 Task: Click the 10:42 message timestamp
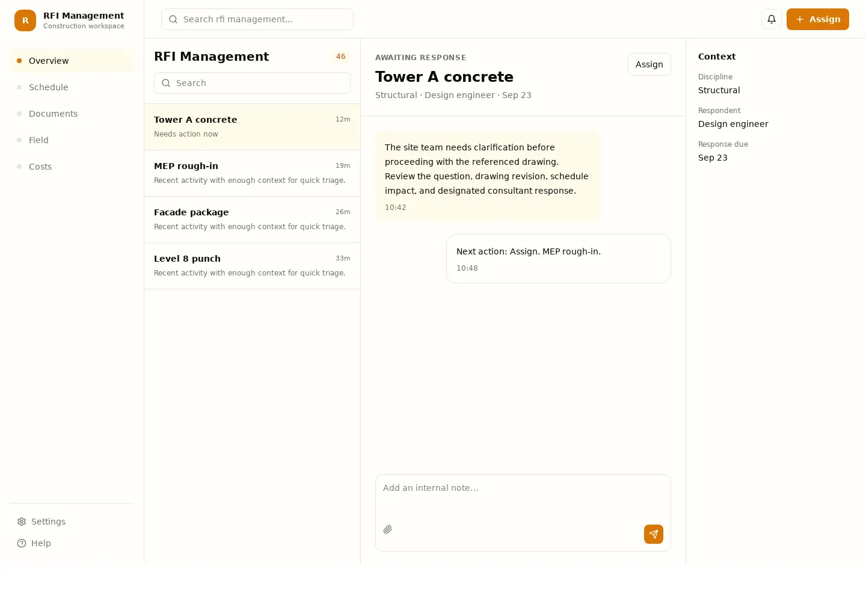396,208
